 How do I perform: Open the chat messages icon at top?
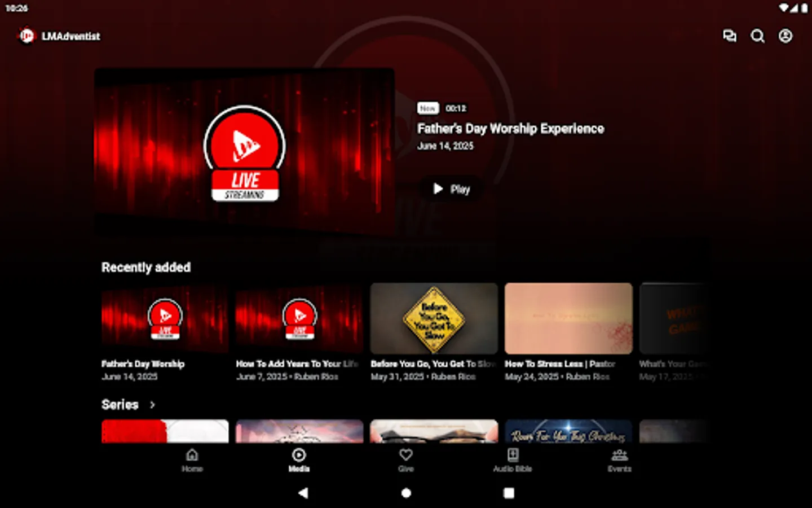point(730,36)
